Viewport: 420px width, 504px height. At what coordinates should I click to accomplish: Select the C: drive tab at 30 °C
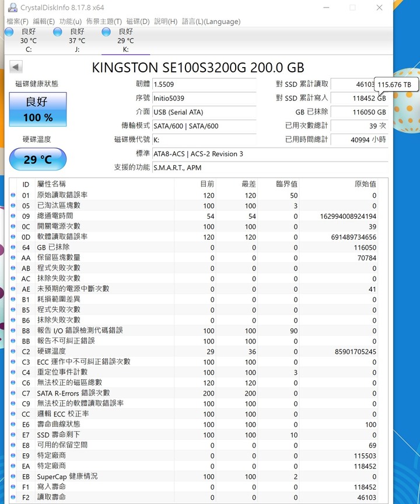(x=29, y=40)
